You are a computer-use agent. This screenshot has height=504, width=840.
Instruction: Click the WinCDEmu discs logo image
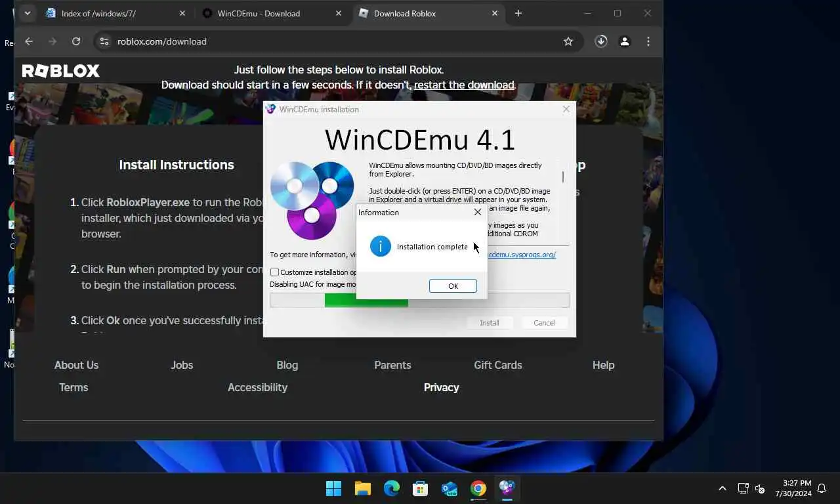(312, 199)
